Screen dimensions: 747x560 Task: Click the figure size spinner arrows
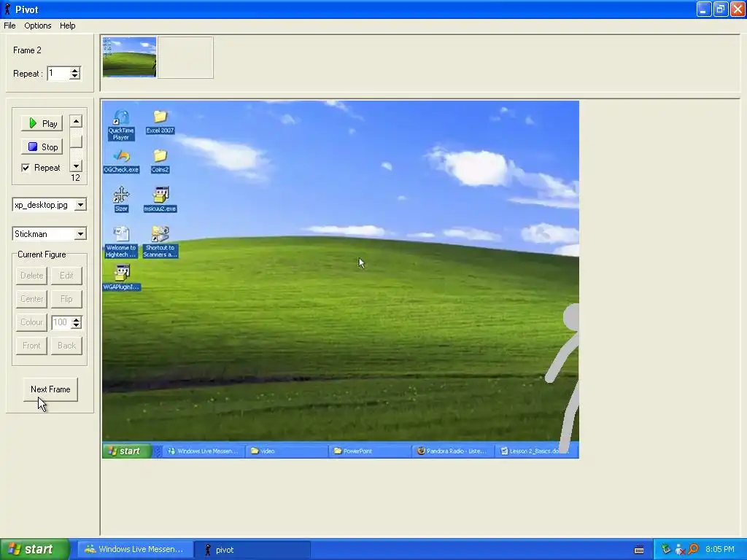coord(76,322)
